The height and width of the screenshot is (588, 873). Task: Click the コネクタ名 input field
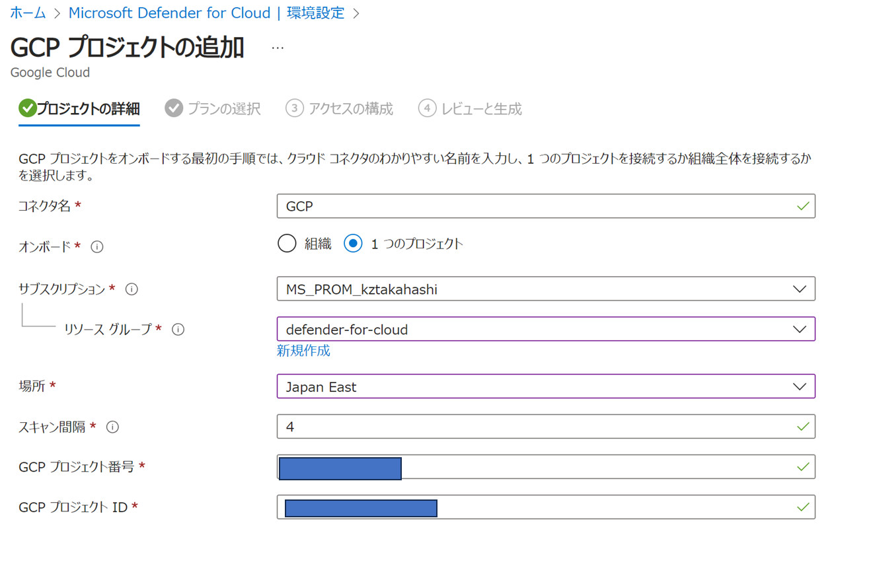[535, 206]
